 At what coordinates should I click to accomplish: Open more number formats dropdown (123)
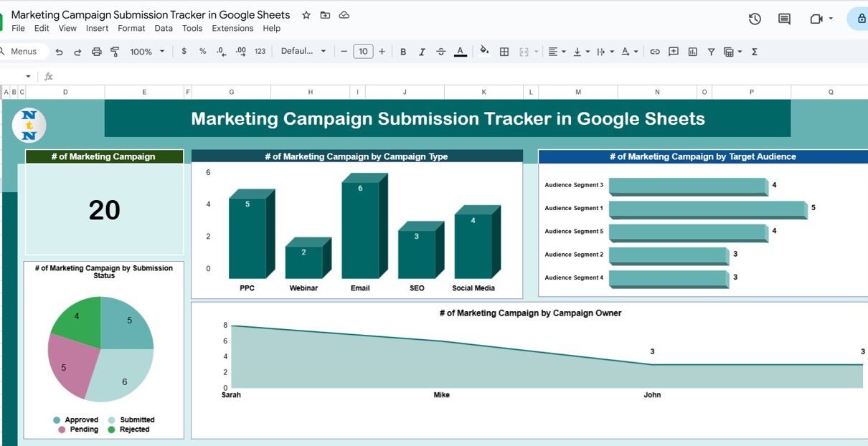pos(260,52)
